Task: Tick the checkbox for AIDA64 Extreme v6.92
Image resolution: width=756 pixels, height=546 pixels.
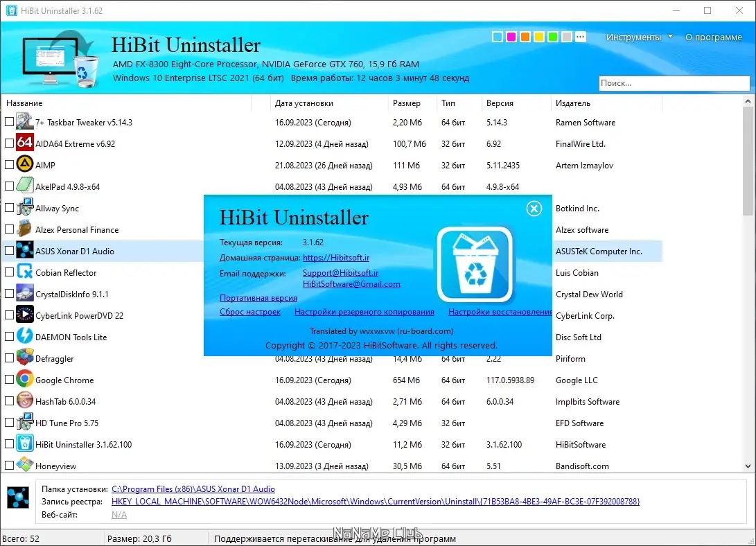Action: pyautogui.click(x=9, y=143)
